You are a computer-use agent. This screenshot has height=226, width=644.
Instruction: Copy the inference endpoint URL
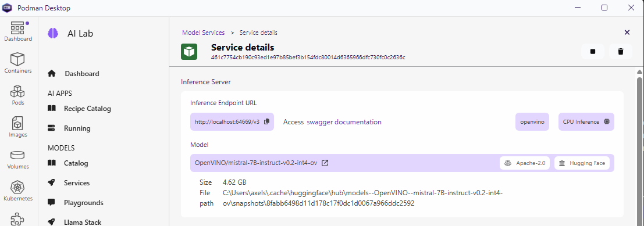click(266, 122)
